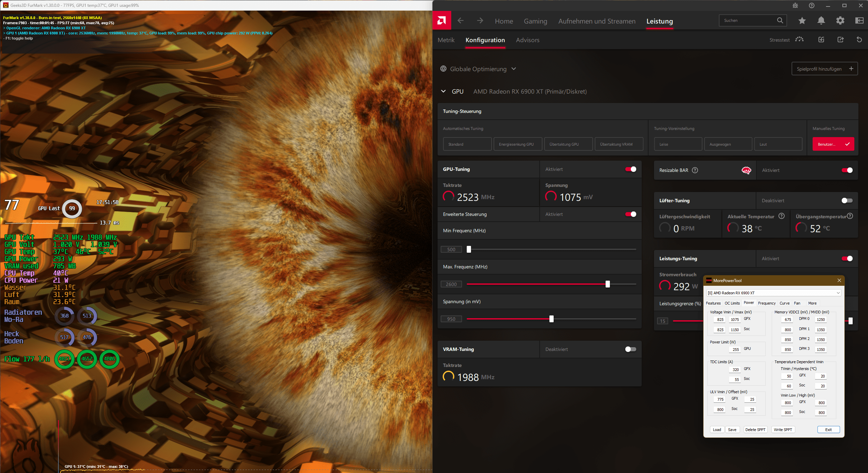Select Features tab in MorePowerTool
Image resolution: width=868 pixels, height=473 pixels.
[x=713, y=303]
